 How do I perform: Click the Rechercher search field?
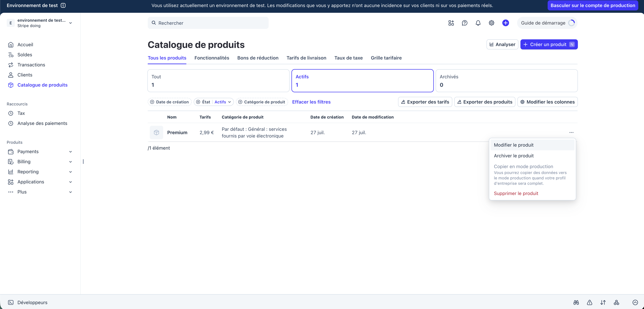tap(208, 23)
